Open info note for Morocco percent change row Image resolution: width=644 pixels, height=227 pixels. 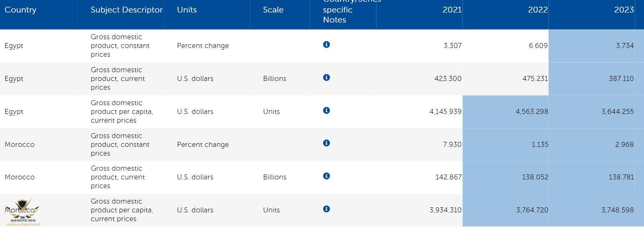(x=326, y=143)
